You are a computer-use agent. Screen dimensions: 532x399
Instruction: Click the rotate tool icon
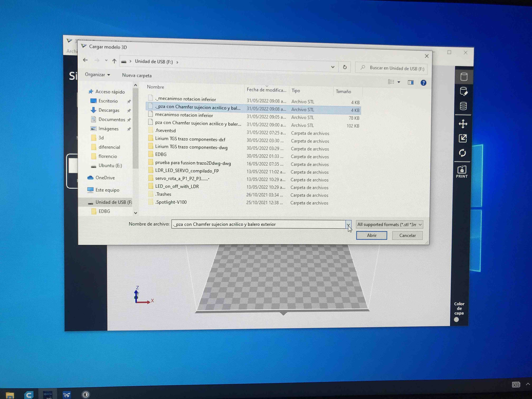[462, 153]
